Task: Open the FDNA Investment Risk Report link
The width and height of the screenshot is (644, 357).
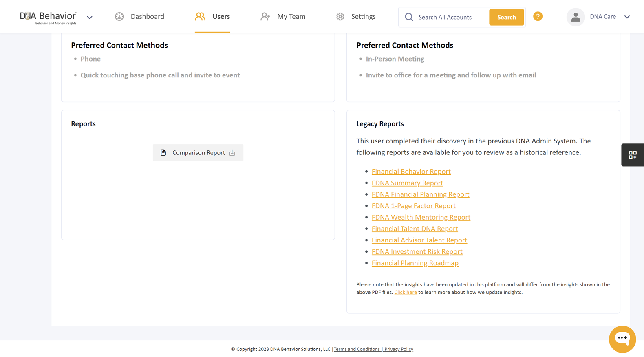Action: (x=417, y=251)
